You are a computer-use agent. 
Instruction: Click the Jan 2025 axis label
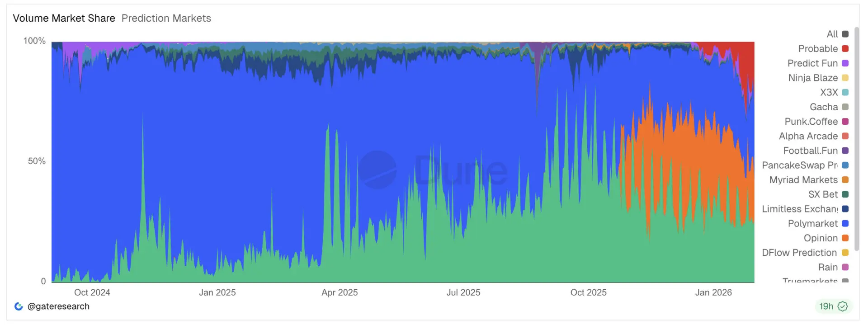pos(217,292)
